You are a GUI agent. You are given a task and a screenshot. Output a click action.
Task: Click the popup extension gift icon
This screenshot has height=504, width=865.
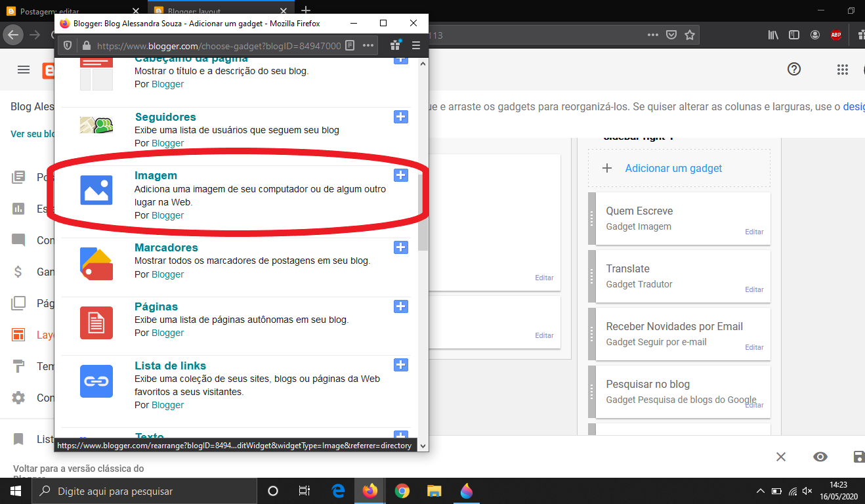click(x=395, y=45)
